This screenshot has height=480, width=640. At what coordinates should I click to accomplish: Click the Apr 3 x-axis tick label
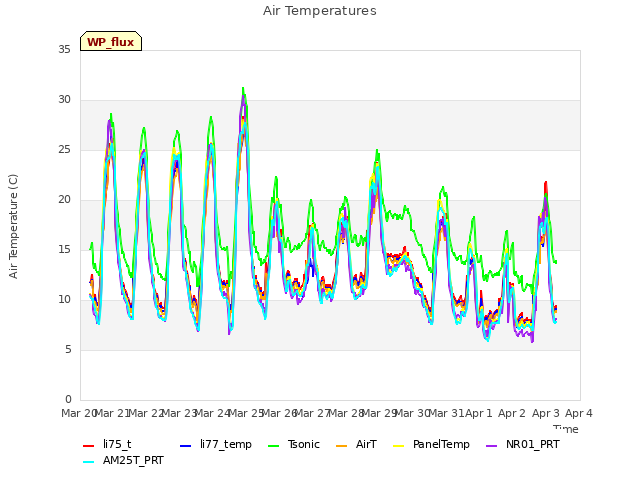pyautogui.click(x=546, y=413)
